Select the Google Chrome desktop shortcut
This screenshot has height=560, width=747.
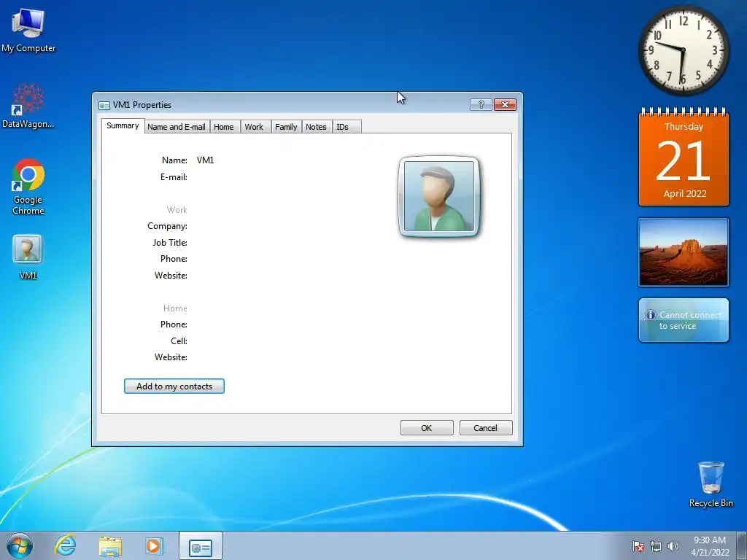(x=28, y=186)
